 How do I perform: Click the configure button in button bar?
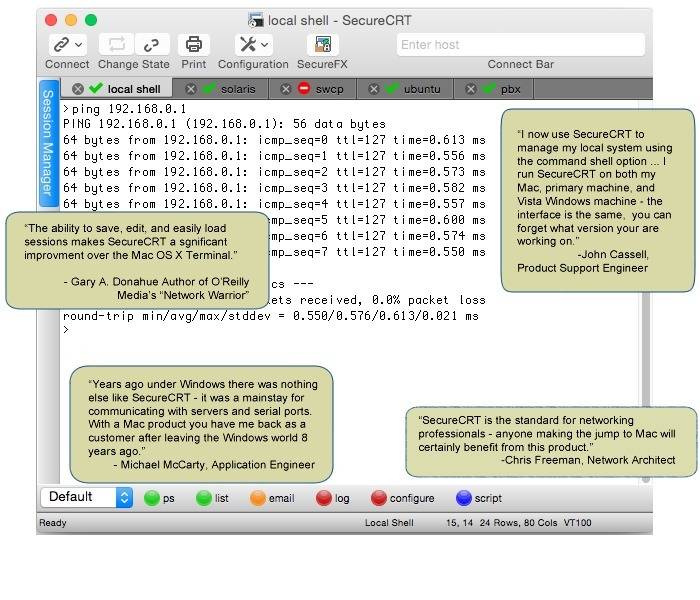[402, 498]
